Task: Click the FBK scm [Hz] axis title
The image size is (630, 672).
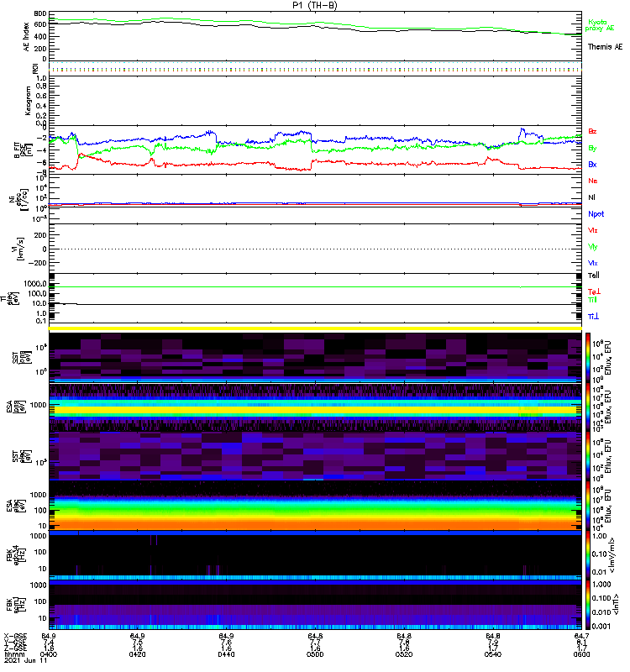Action: (16, 605)
